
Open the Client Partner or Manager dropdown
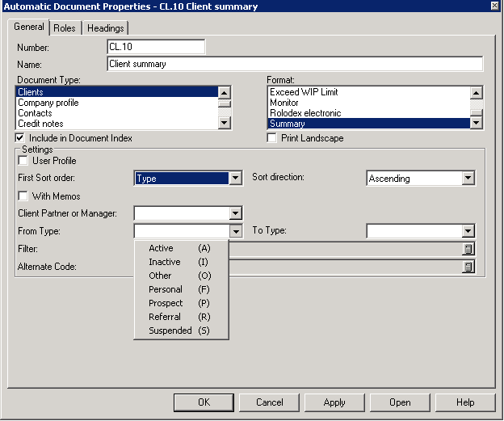[x=235, y=214]
